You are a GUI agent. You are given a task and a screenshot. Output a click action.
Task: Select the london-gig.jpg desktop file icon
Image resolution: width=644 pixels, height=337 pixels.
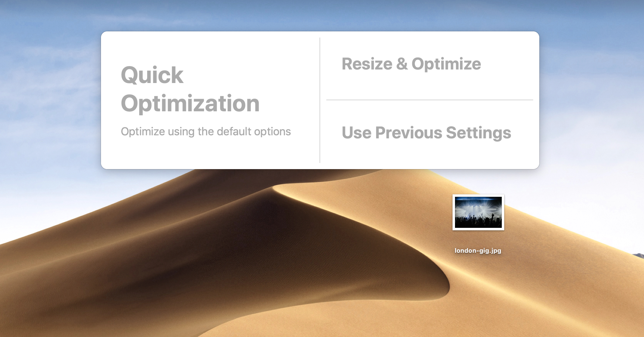478,212
